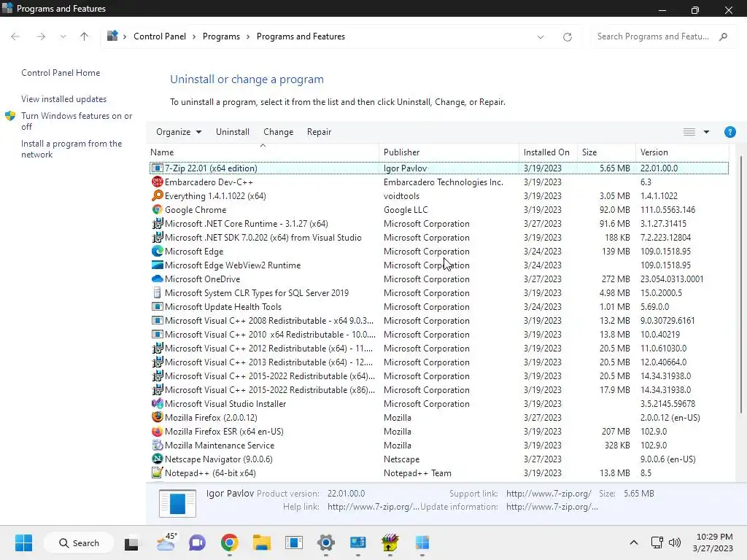747x560 pixels.
Task: Click the Mozilla Firefox ESR icon
Action: click(158, 431)
